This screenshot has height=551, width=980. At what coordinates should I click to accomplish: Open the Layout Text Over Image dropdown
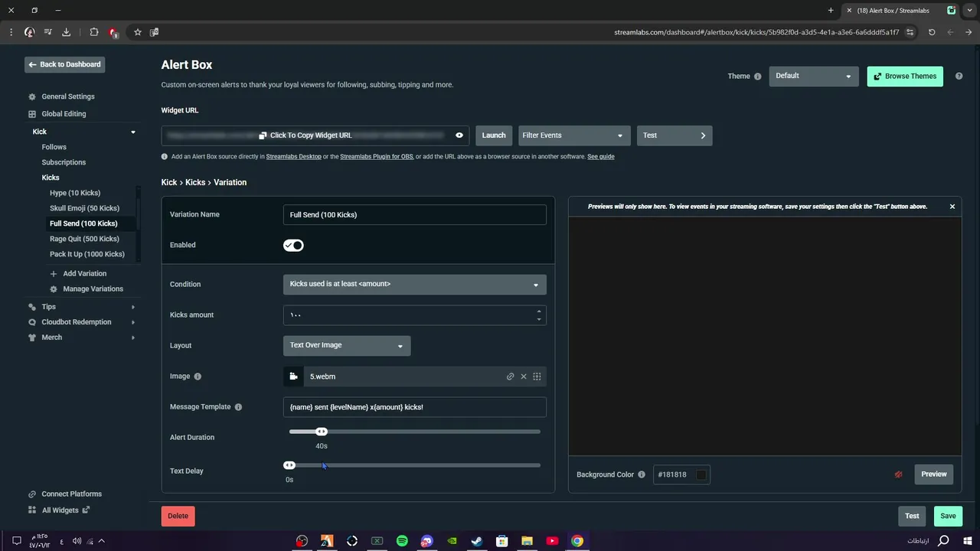coord(347,346)
